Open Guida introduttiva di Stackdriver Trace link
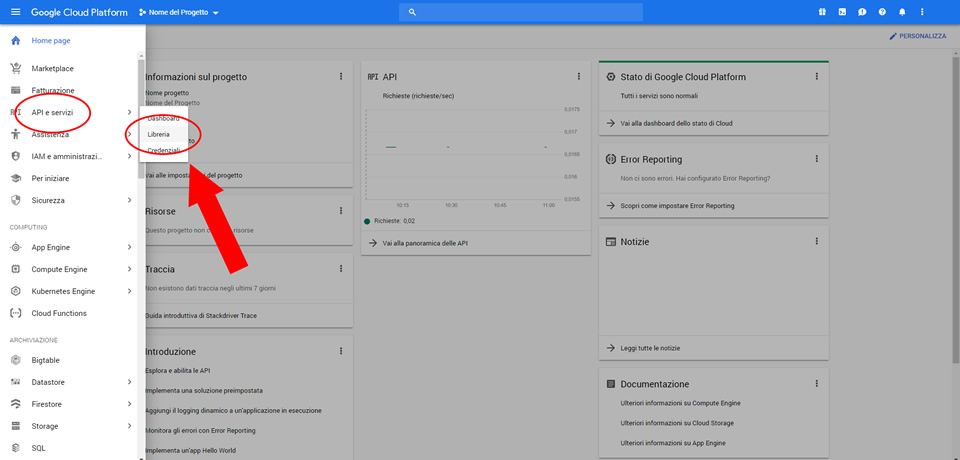This screenshot has width=960, height=460. pyautogui.click(x=201, y=315)
